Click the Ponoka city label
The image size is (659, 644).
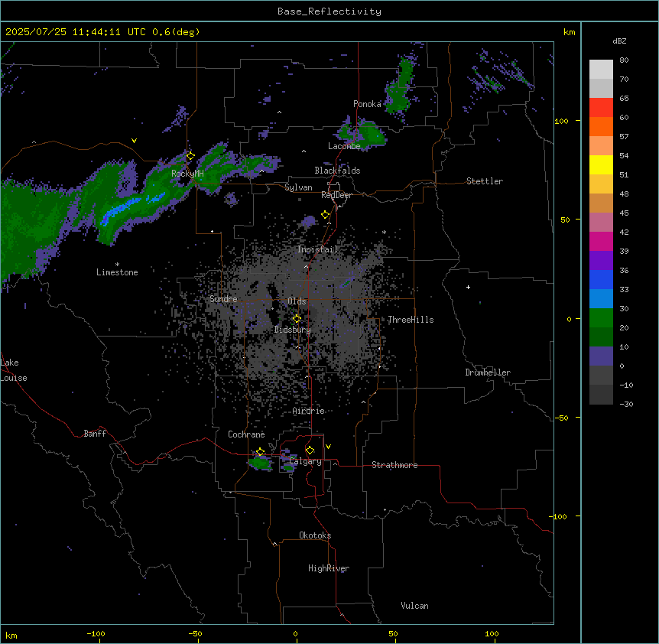coord(367,104)
